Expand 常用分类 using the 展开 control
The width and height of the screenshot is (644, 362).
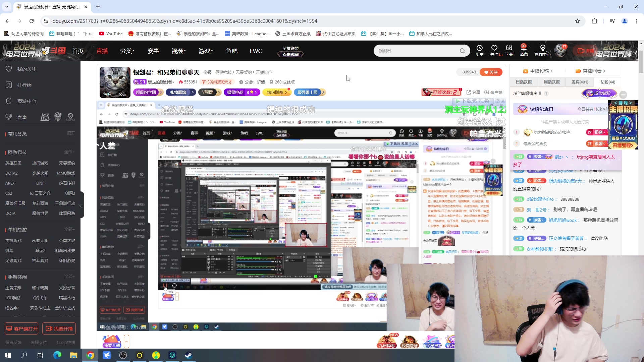coord(71,133)
